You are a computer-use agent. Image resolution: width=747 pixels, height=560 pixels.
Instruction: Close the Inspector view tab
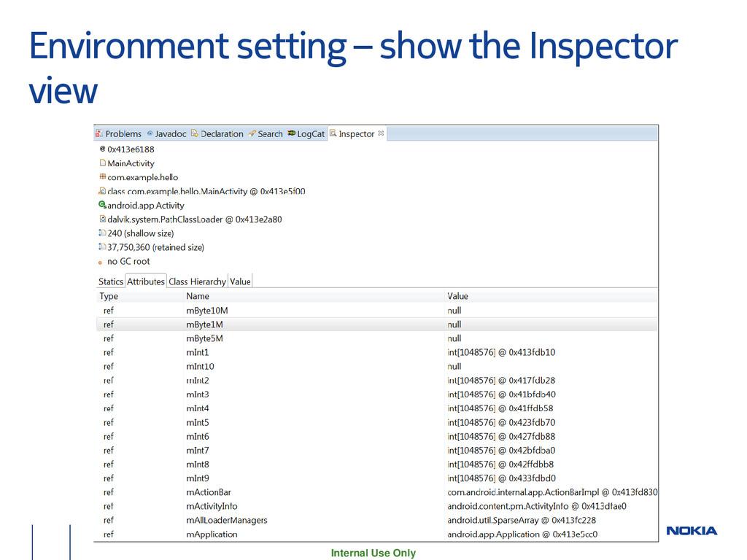coord(381,133)
